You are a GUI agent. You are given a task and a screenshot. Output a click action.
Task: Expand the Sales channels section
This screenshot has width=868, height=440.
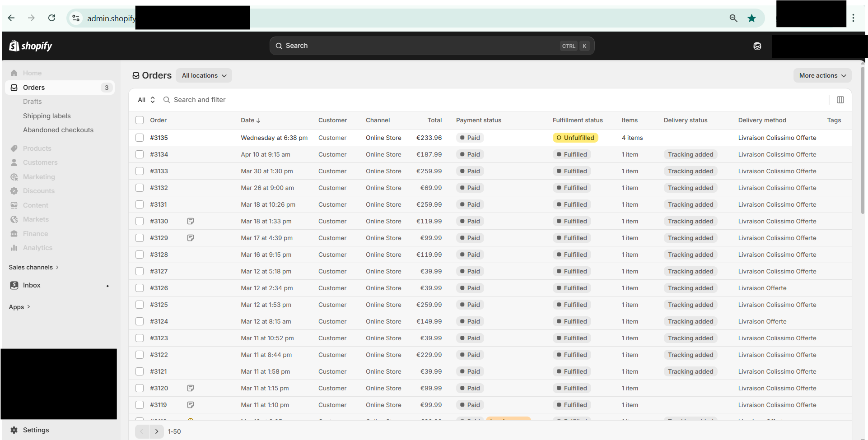pyautogui.click(x=34, y=267)
